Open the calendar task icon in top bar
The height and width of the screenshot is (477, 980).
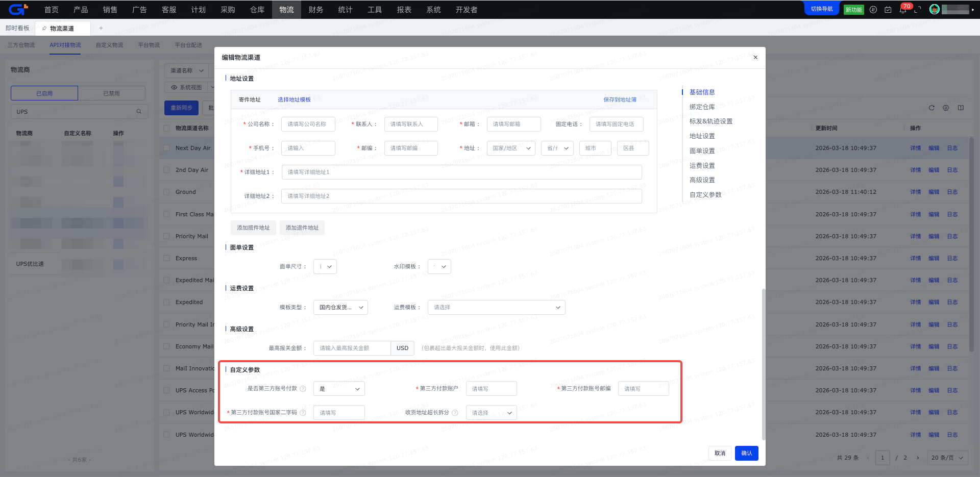[888, 9]
